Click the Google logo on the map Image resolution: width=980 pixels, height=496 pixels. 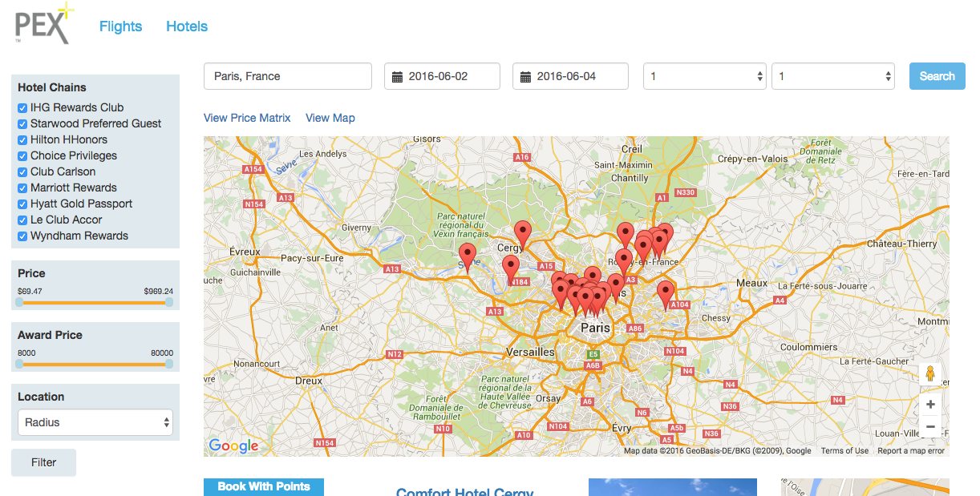tap(233, 446)
